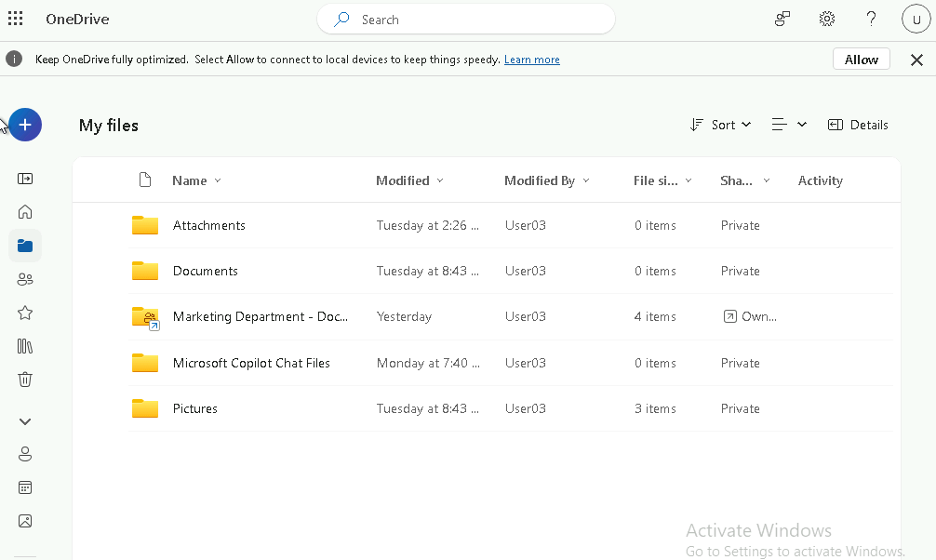
Task: Open the Documents folder
Action: tap(206, 271)
